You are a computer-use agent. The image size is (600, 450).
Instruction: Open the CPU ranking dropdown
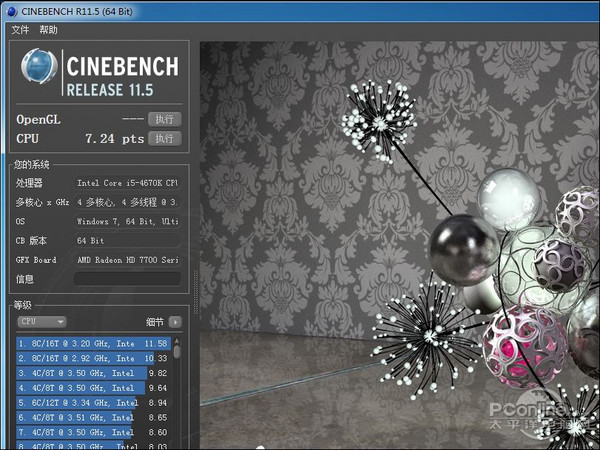coord(43,322)
